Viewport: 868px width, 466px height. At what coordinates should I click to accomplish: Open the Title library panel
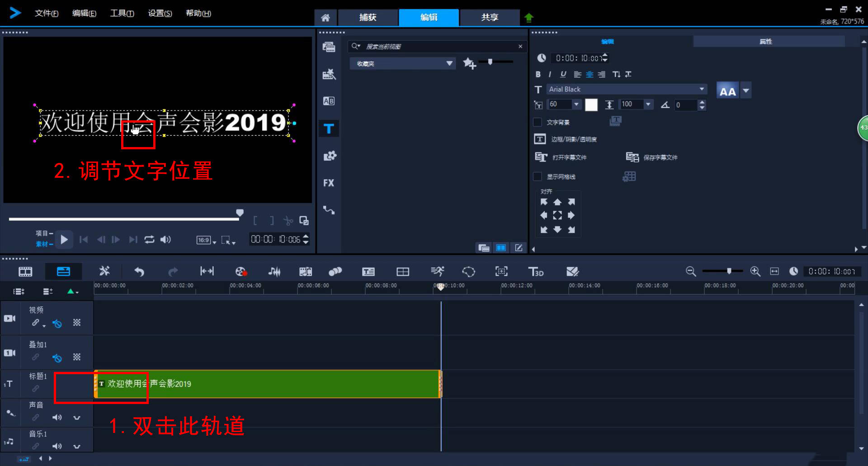click(x=329, y=129)
